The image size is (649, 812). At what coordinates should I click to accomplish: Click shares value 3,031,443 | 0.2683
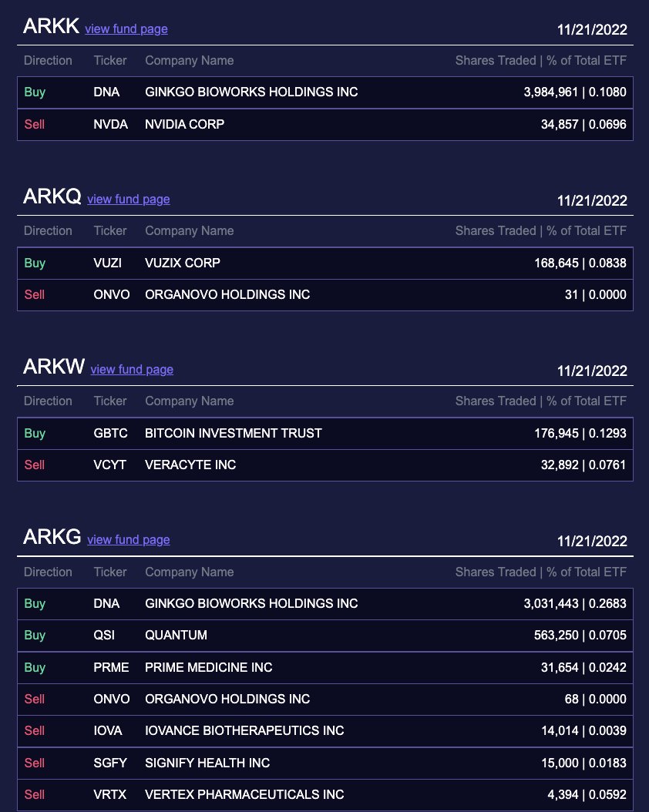tap(575, 604)
